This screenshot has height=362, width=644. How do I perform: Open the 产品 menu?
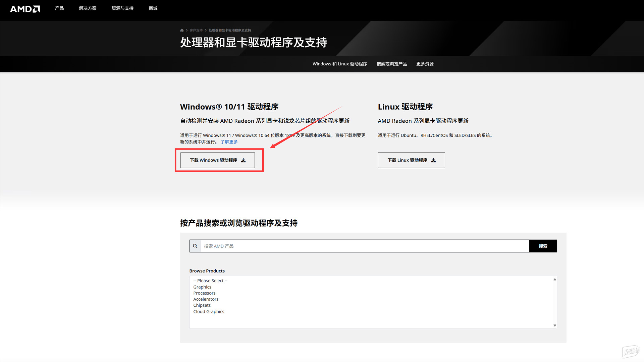pos(59,8)
